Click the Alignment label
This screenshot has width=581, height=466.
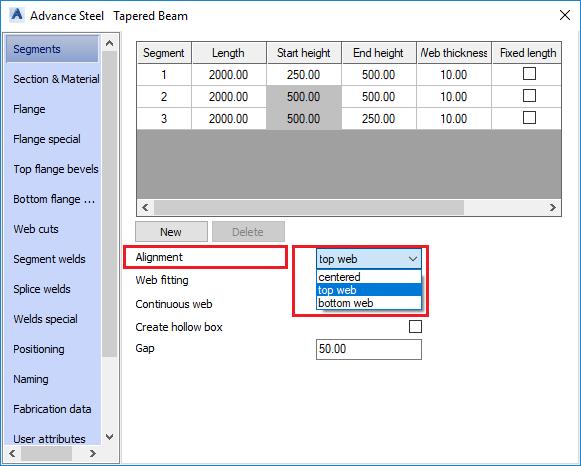click(159, 257)
